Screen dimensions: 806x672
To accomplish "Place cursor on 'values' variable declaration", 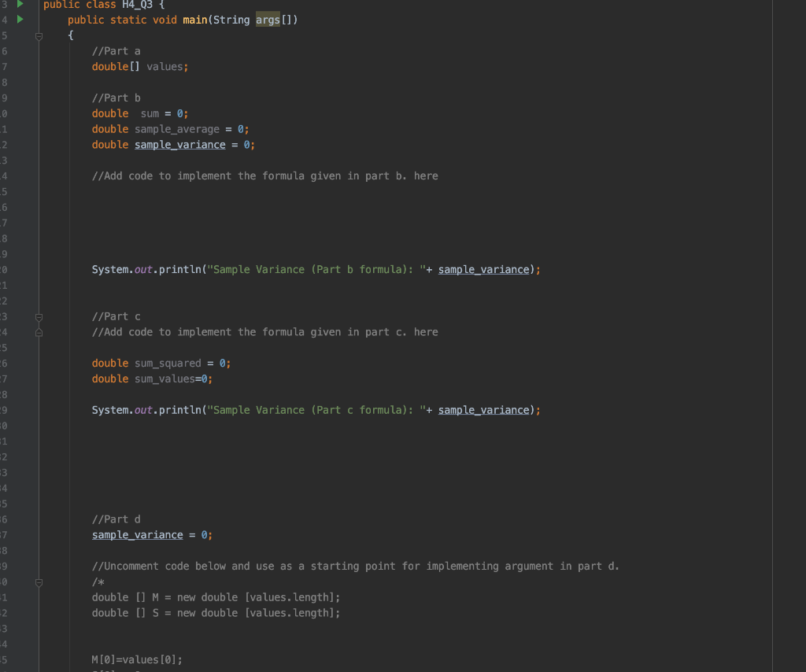I will 165,67.
